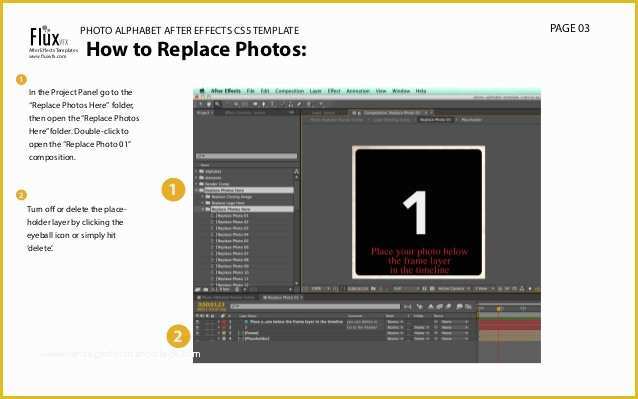
Task: Toggle eyeball for timeline layer number 2
Action: (197, 327)
